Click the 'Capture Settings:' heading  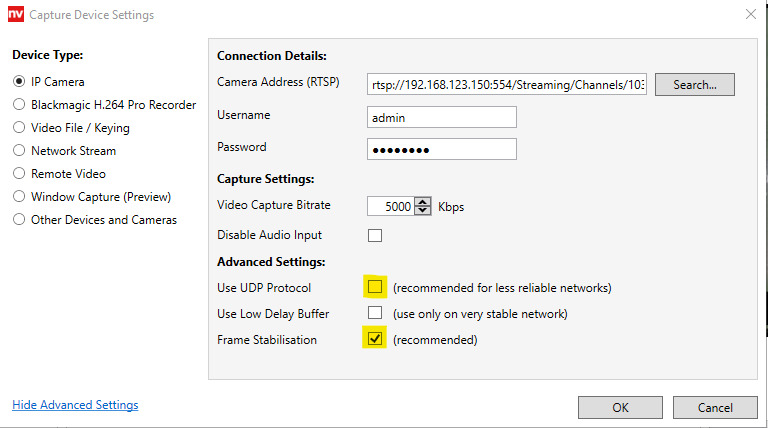tap(265, 179)
